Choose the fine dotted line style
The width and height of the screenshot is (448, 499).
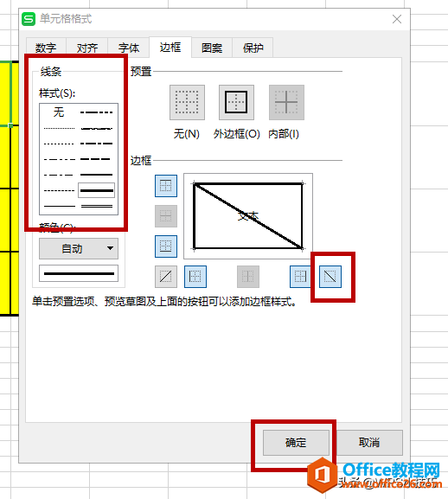pyautogui.click(x=59, y=128)
